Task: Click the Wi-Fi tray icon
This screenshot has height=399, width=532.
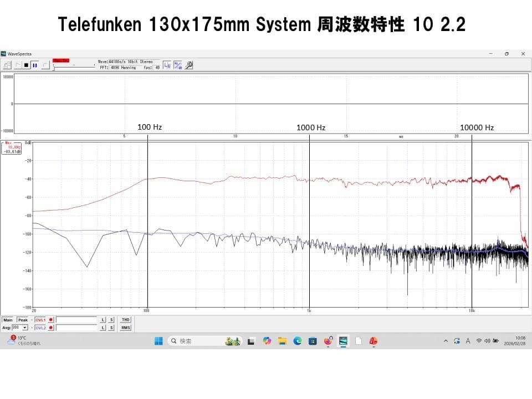Action: (479, 341)
